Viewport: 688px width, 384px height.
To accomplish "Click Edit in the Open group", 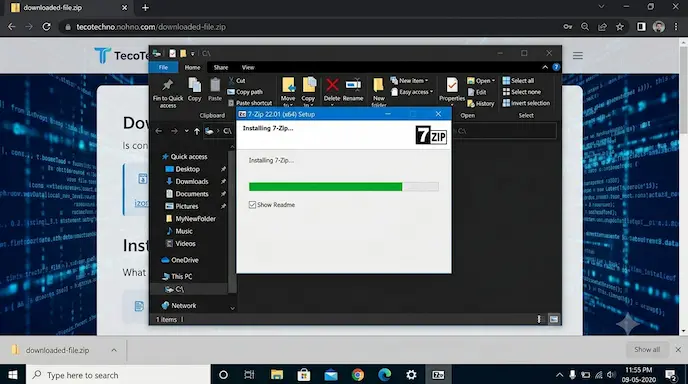I will (x=477, y=92).
